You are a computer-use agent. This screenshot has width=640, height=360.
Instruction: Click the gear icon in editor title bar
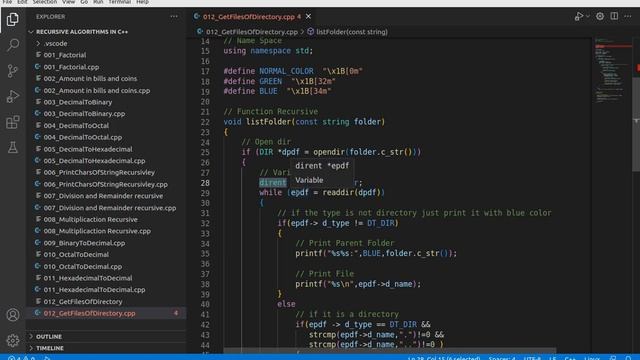point(600,16)
